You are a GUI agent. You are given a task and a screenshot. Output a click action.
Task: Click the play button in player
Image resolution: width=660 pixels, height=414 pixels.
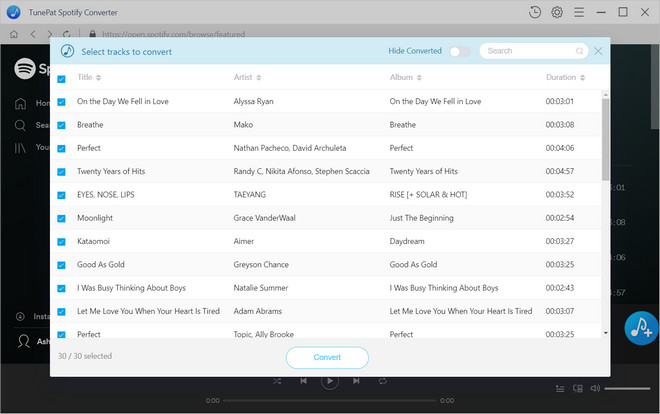pos(330,381)
